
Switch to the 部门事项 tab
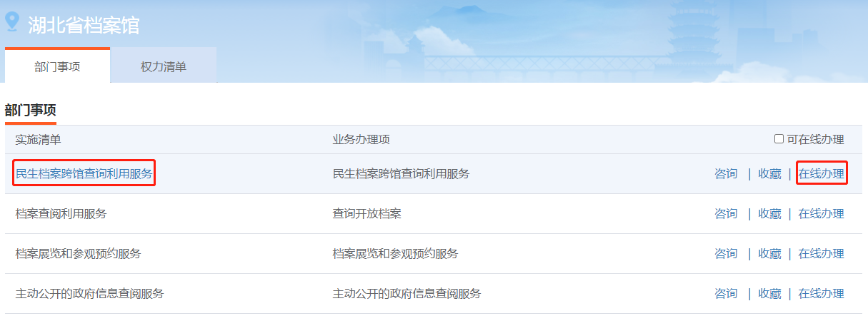click(57, 66)
